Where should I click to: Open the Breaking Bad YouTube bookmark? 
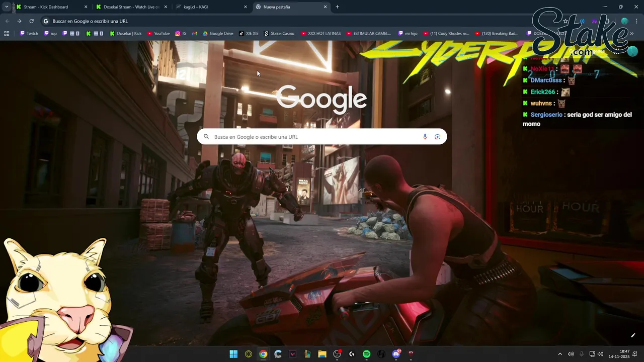[x=496, y=34]
